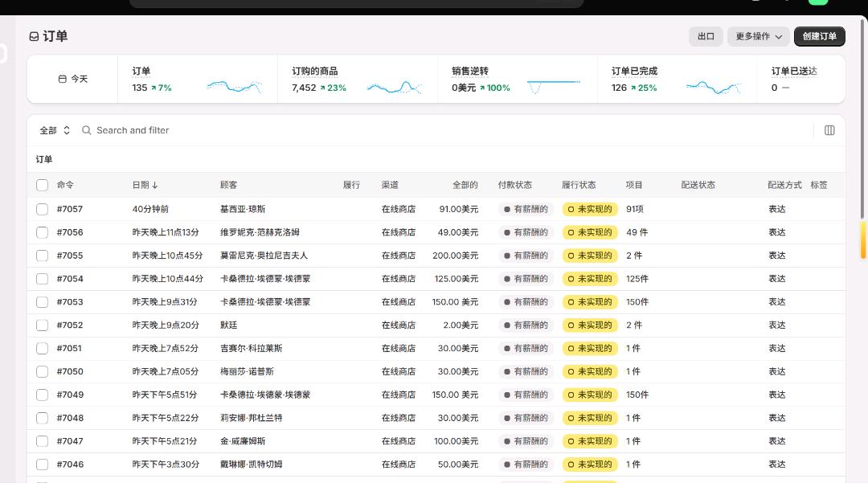This screenshot has width=868, height=483.
Task: Click the 125.00美元 total amount
Action: pos(457,279)
